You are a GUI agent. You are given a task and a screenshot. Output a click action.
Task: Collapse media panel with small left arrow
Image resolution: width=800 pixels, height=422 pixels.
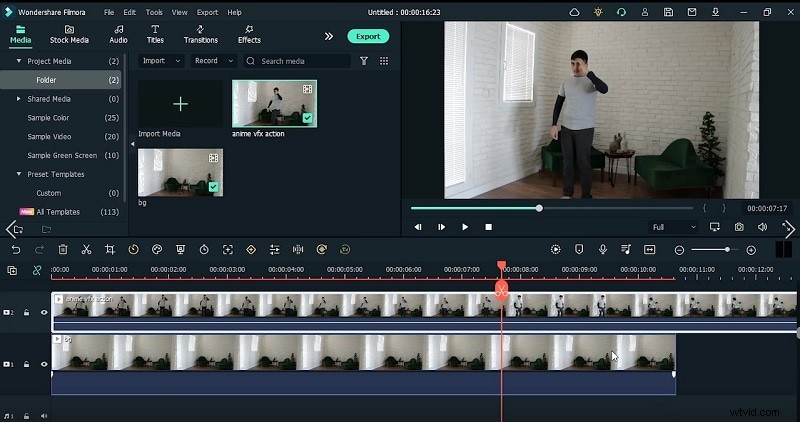coord(132,144)
